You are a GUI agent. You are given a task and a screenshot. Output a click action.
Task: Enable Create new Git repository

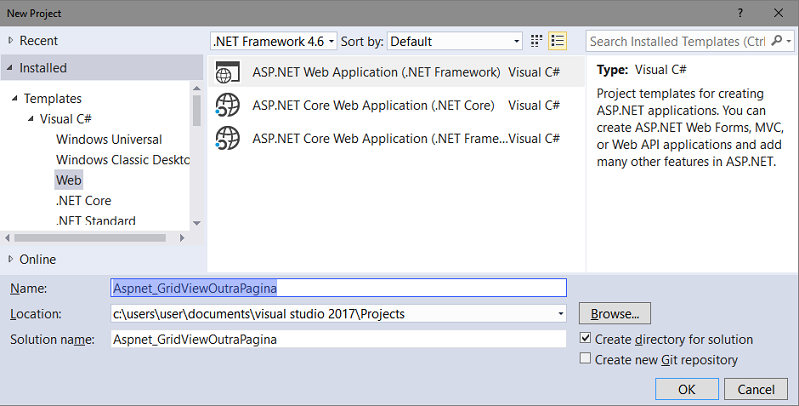coord(585,359)
